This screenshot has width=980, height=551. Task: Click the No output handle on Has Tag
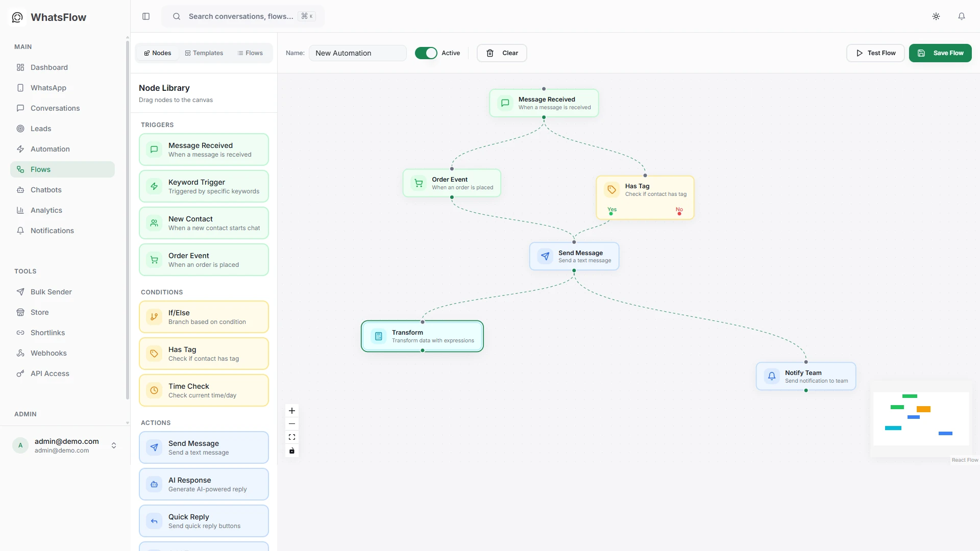679,214
